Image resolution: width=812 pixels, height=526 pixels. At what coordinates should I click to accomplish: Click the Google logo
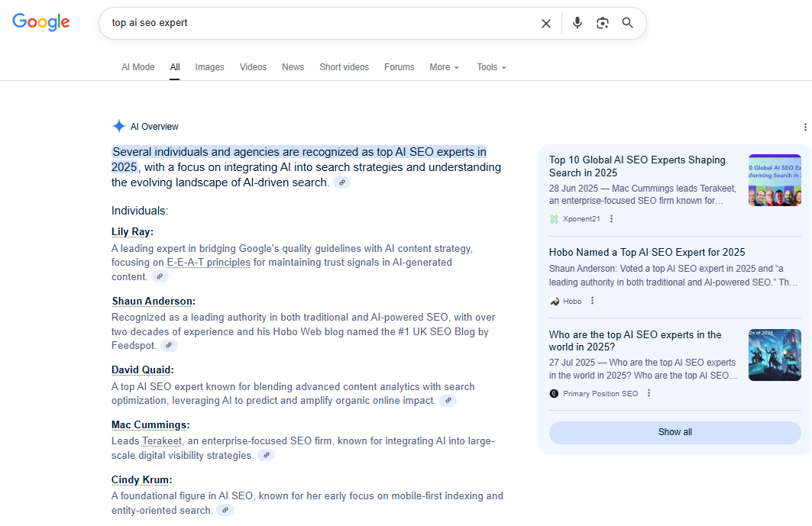[x=41, y=21]
